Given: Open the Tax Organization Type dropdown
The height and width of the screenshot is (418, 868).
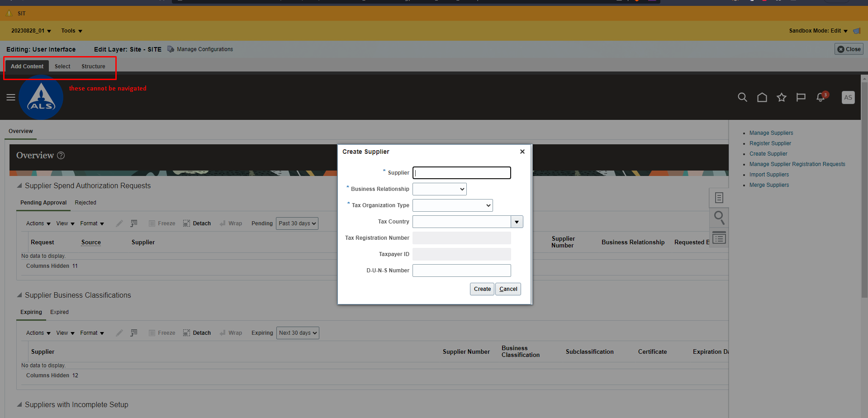Looking at the screenshot, I should point(452,205).
